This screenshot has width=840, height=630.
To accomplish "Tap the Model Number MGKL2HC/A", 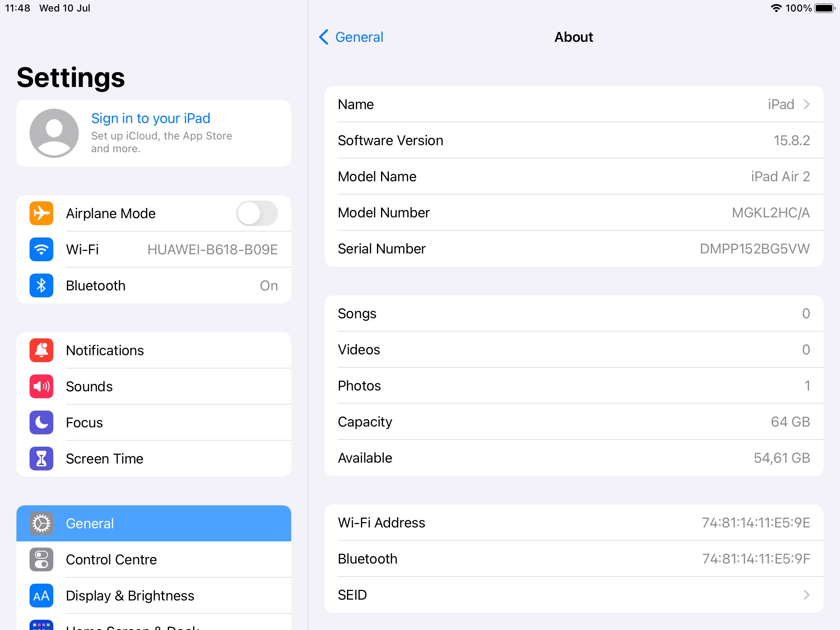I will tap(771, 212).
